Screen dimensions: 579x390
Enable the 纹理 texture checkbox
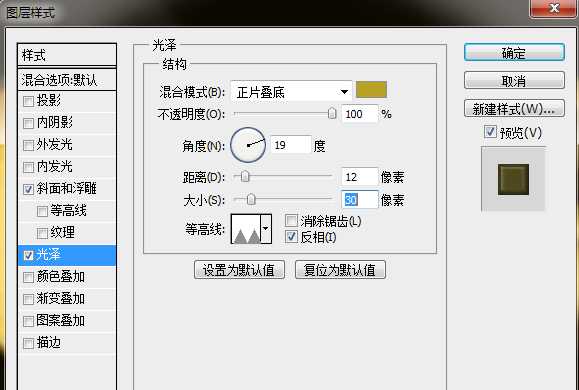pos(42,233)
